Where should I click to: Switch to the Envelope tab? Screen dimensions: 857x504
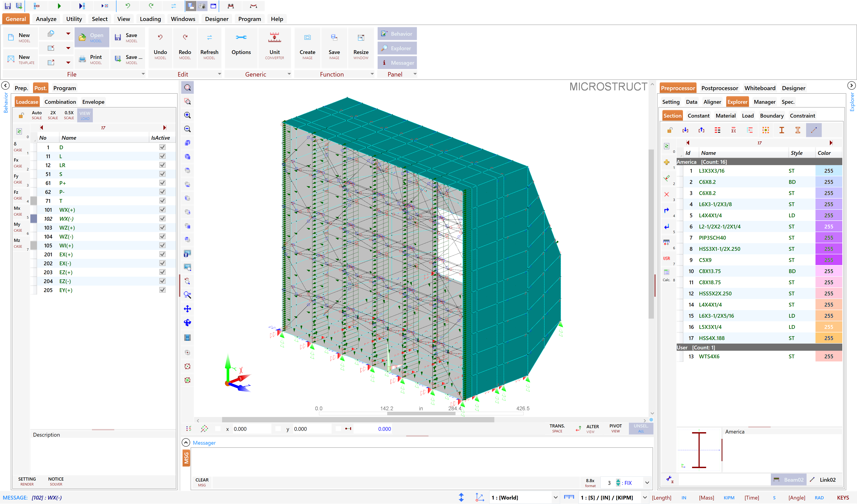point(93,102)
